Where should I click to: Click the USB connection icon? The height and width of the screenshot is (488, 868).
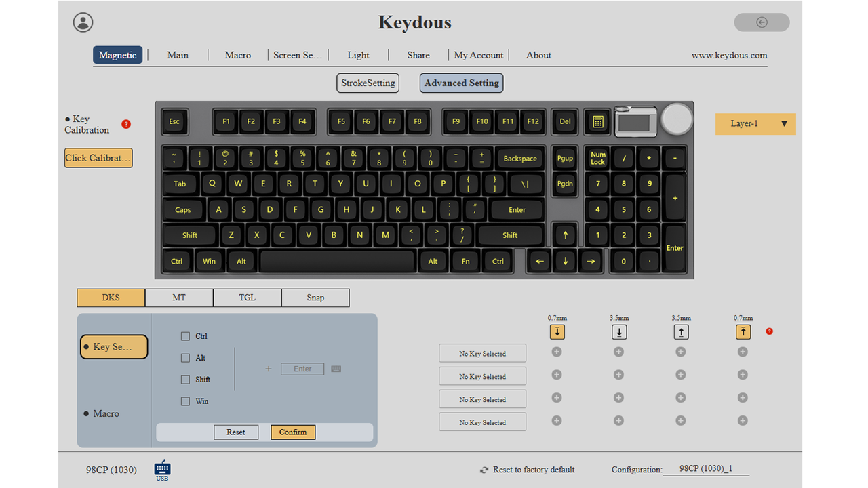162,469
